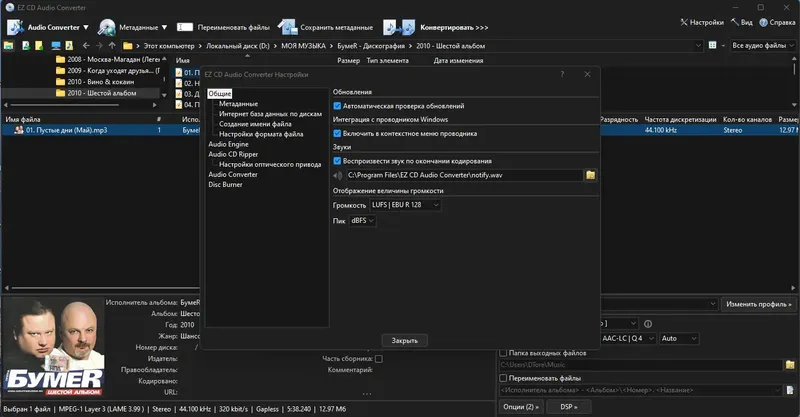Open the AAC-LC | Q 4 dropdown

(x=628, y=338)
